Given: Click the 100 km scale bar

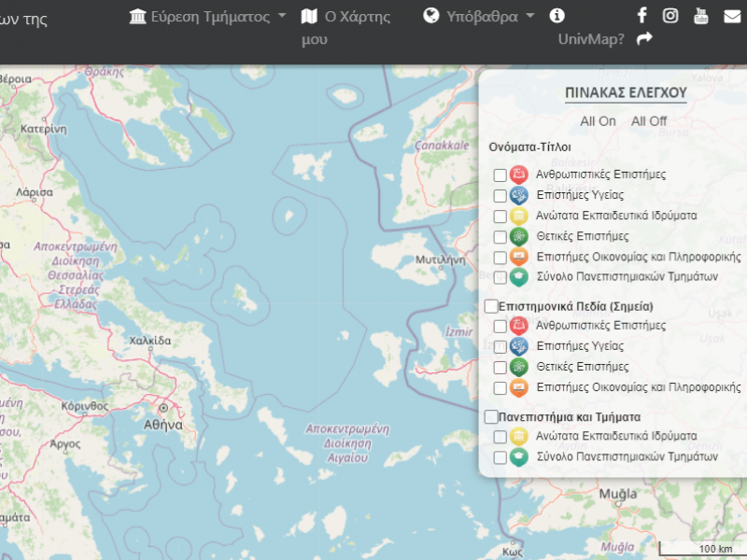Looking at the screenshot, I should 701,549.
